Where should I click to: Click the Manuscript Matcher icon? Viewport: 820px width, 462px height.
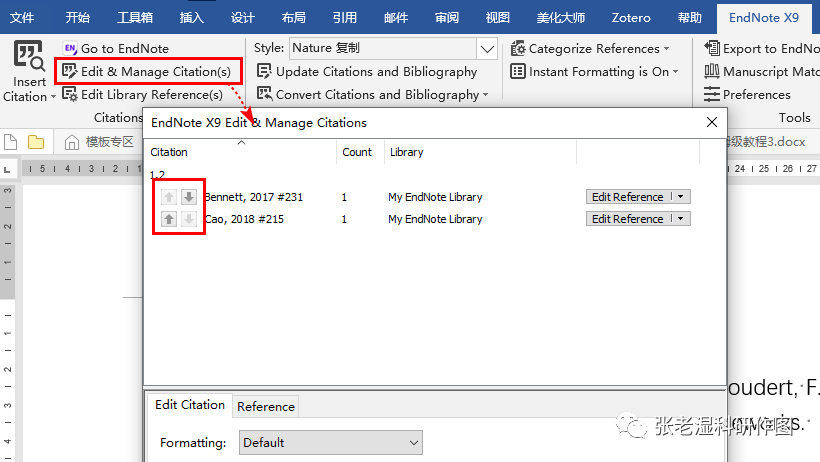712,71
